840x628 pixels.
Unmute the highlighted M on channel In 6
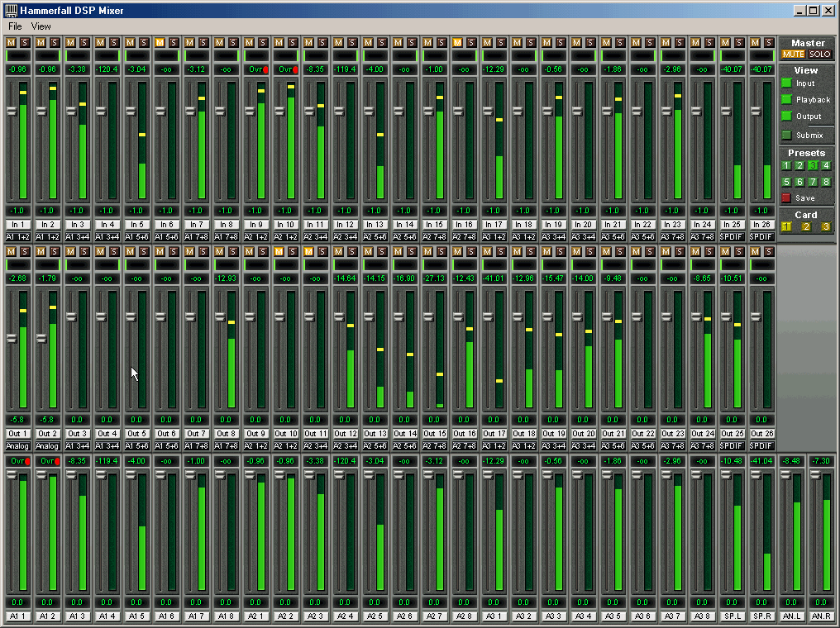point(160,42)
